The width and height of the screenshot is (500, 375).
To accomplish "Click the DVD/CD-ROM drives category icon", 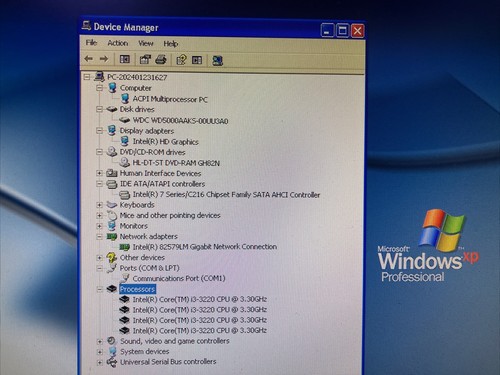I will tap(111, 152).
